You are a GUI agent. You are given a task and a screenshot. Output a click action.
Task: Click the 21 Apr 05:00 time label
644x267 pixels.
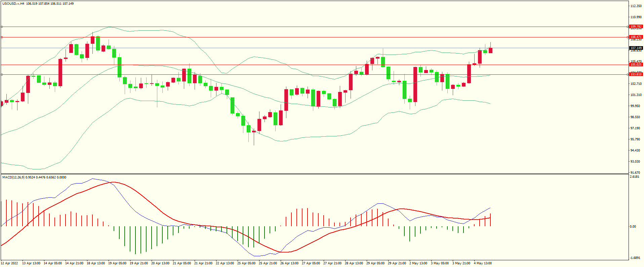182,263
